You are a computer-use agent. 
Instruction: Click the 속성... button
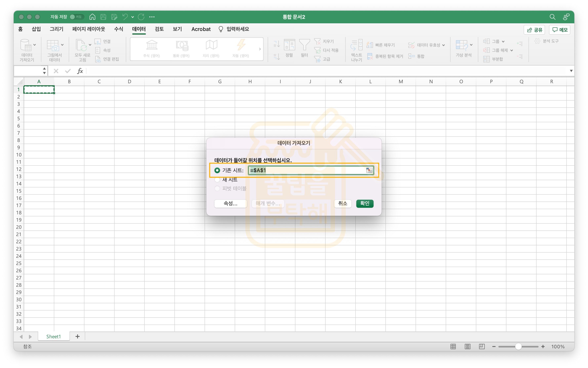[x=230, y=204]
